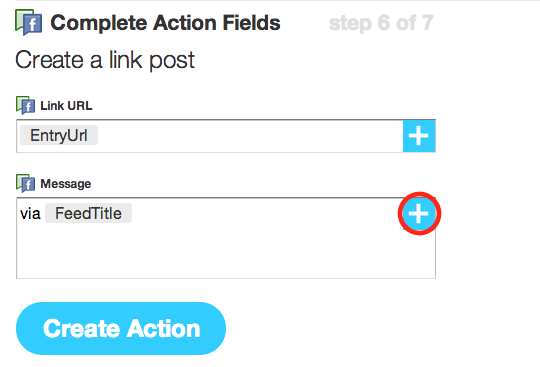Open ingredients via the Message plus icon
Screen dimensions: 540x367
coord(419,213)
